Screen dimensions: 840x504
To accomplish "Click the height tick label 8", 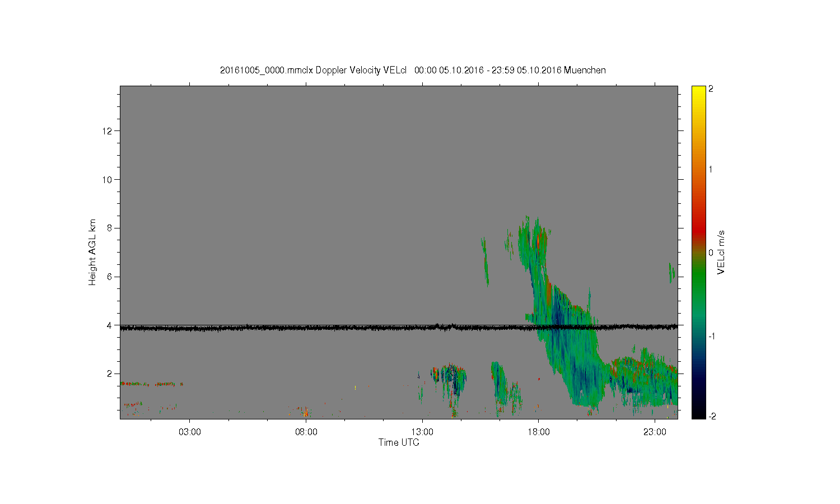I will pyautogui.click(x=110, y=228).
